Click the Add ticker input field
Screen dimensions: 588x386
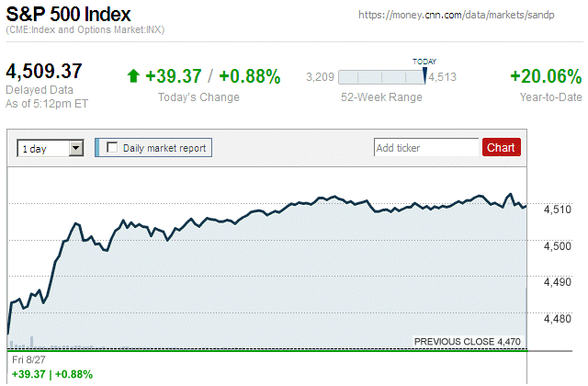pos(426,147)
